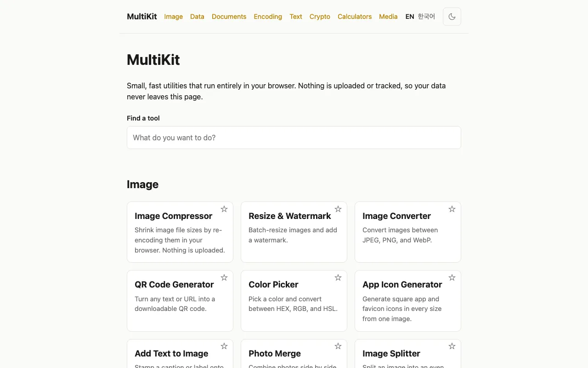Star the Add Text to Image card
Screen dimensions: 588x368
(x=224, y=346)
